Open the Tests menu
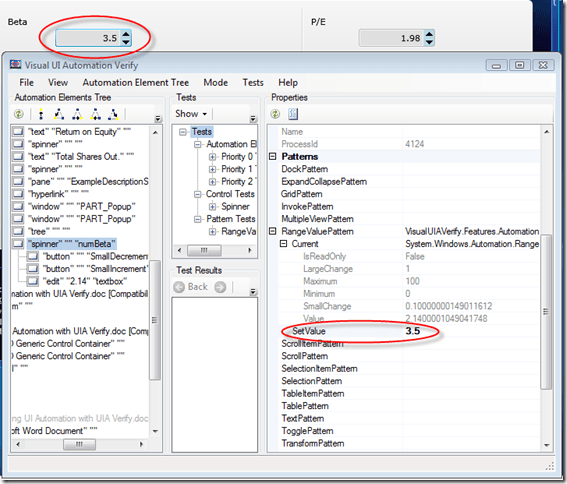 pyautogui.click(x=253, y=82)
